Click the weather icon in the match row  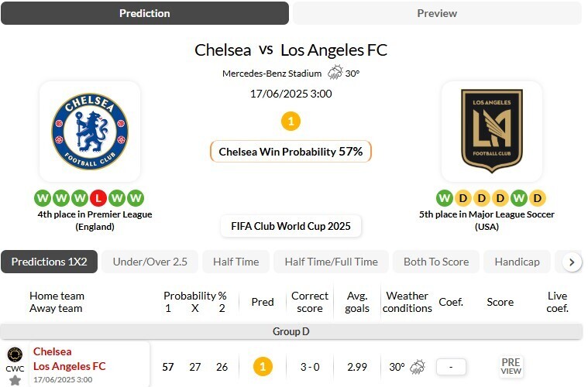point(417,366)
